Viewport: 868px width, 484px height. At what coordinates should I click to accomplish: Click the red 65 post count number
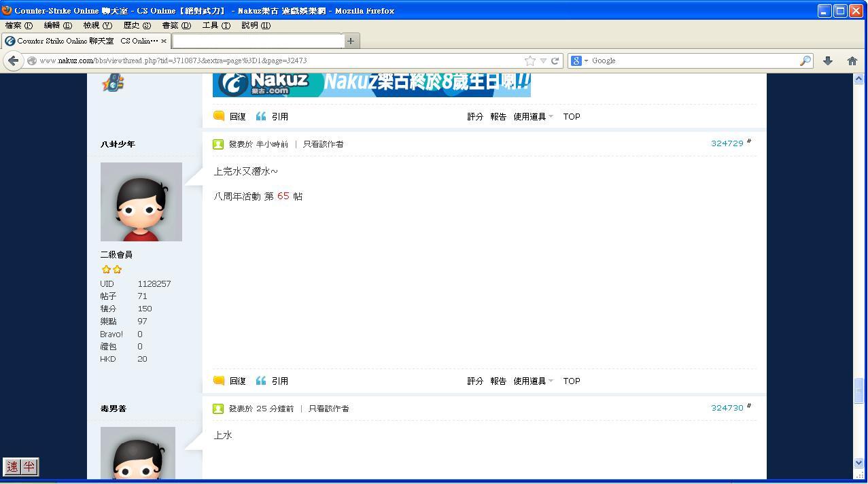click(x=283, y=196)
